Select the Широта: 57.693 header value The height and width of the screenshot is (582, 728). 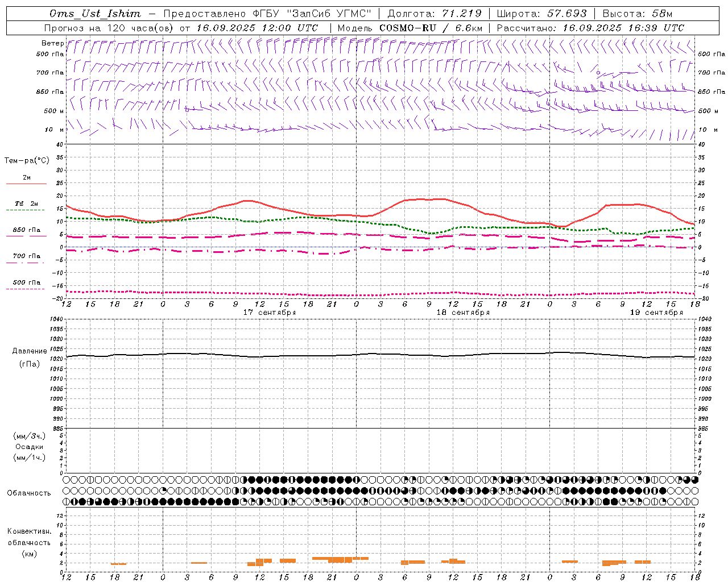(x=541, y=14)
